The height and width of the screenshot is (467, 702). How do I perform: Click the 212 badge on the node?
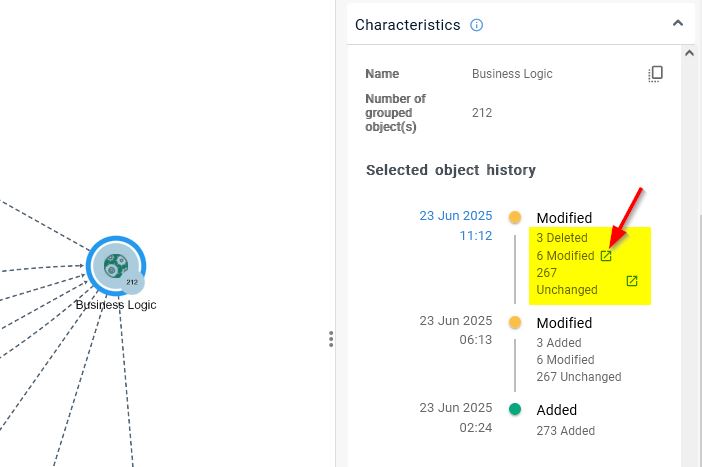[132, 283]
